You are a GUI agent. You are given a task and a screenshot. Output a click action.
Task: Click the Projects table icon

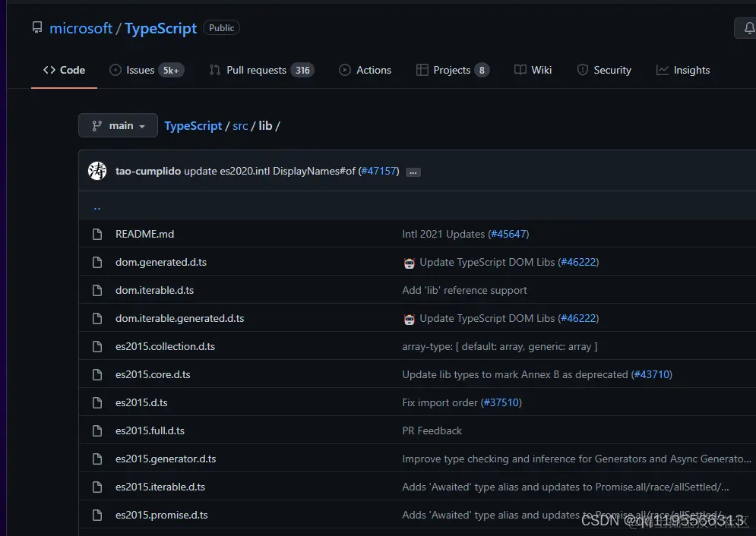[422, 70]
